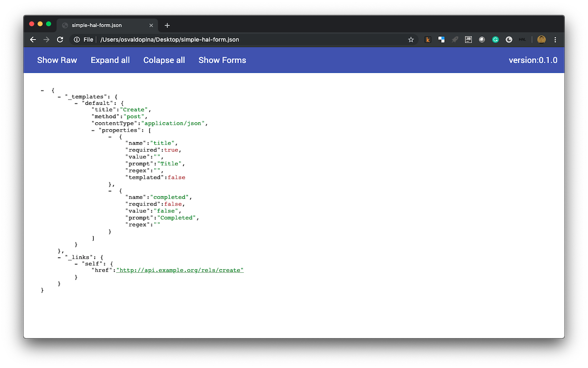Click the HAL extension icon
This screenshot has width=588, height=368.
[x=522, y=40]
